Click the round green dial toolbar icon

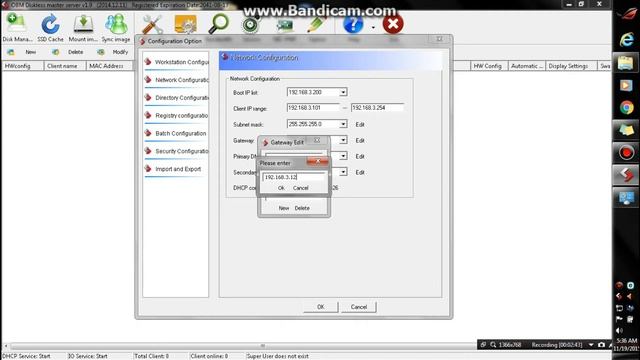(251, 25)
